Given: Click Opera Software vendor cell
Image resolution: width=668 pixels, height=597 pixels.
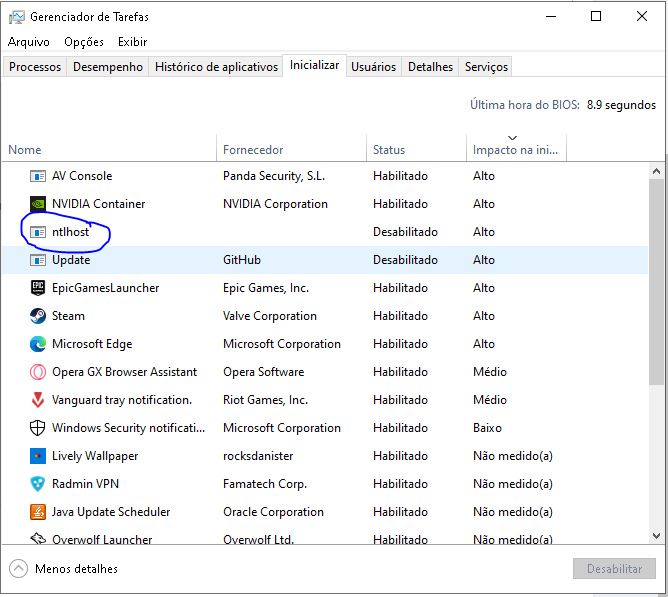Looking at the screenshot, I should 263,372.
